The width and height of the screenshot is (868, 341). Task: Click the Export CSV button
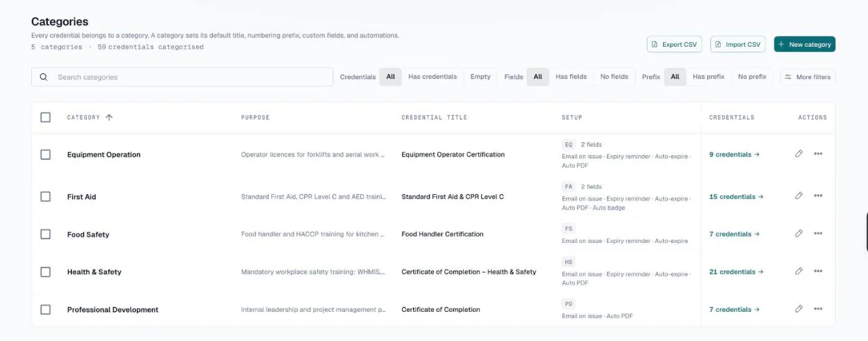(x=675, y=44)
